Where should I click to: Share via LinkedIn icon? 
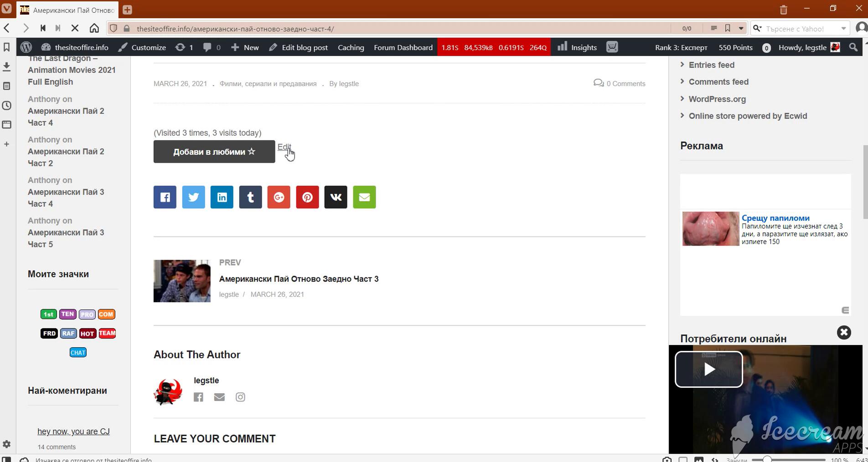pos(222,197)
